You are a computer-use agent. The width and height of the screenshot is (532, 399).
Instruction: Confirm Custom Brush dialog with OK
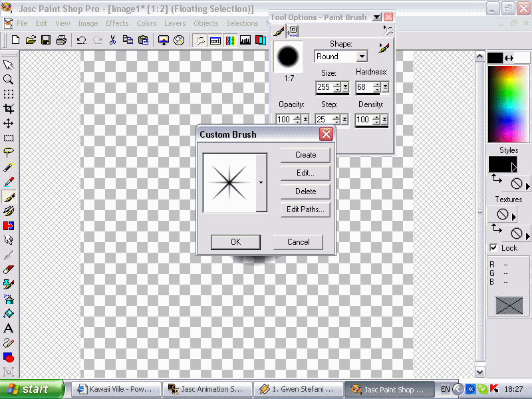235,242
